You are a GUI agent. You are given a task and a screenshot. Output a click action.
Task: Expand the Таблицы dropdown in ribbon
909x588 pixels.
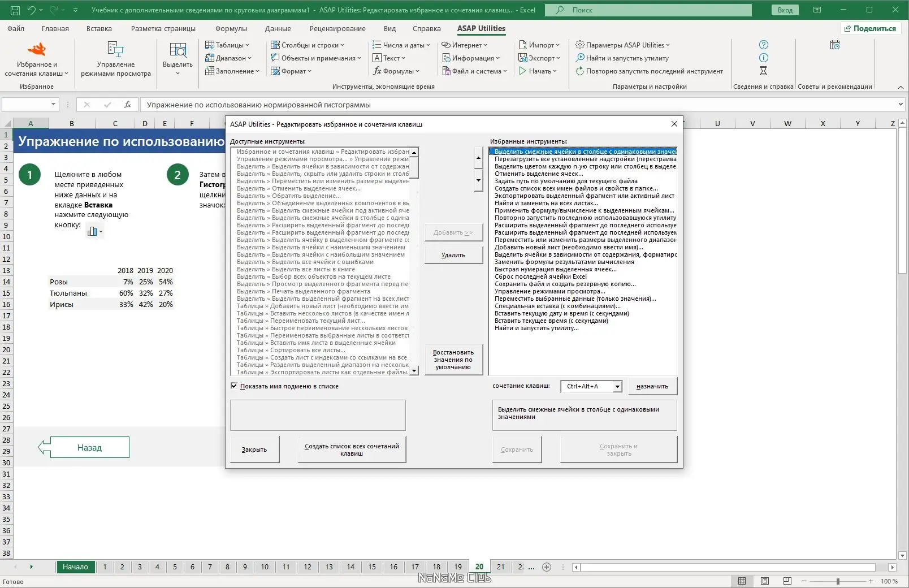[x=227, y=45]
